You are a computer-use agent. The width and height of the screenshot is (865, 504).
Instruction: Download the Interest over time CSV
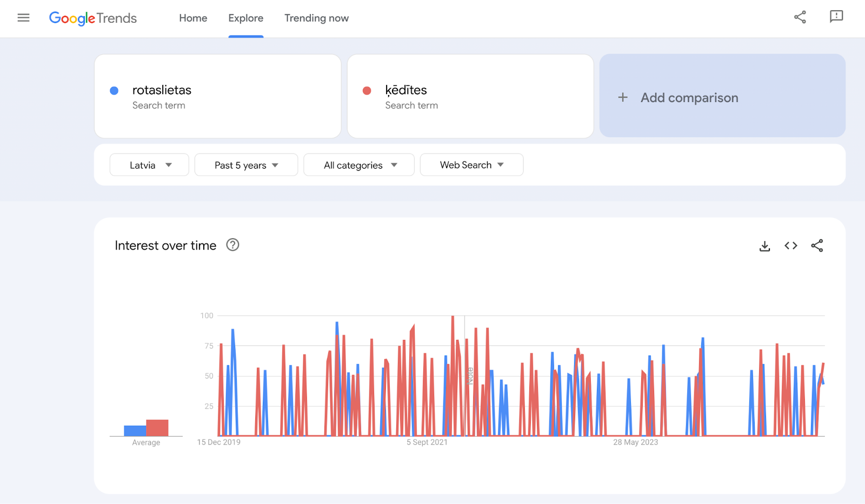tap(764, 246)
